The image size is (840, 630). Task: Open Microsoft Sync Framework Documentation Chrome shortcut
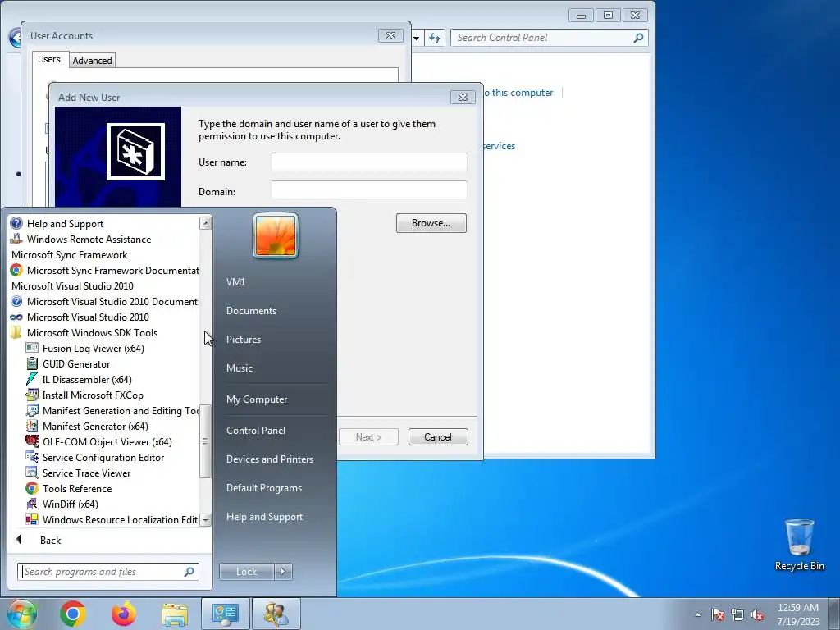[x=104, y=271]
